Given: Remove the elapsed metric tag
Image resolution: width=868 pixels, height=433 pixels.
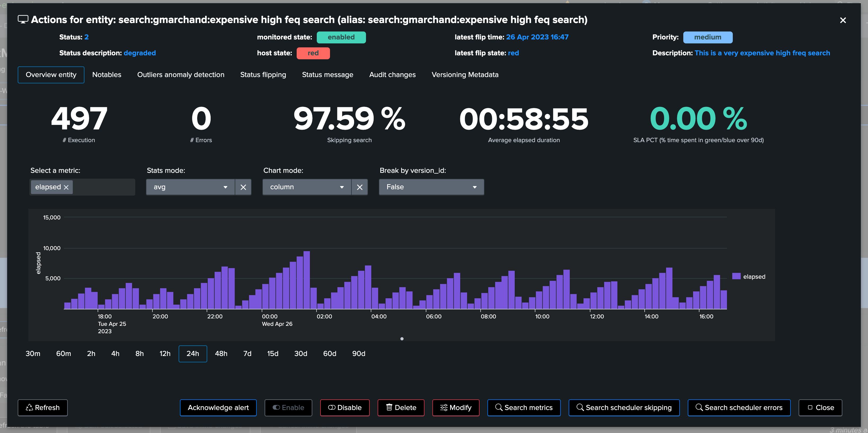Looking at the screenshot, I should click(66, 187).
